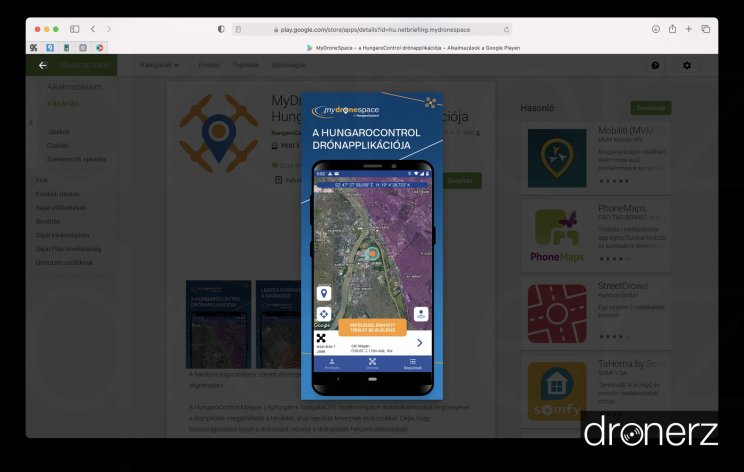The image size is (744, 472).
Task: Show the tab overview icon
Action: pyautogui.click(x=706, y=29)
